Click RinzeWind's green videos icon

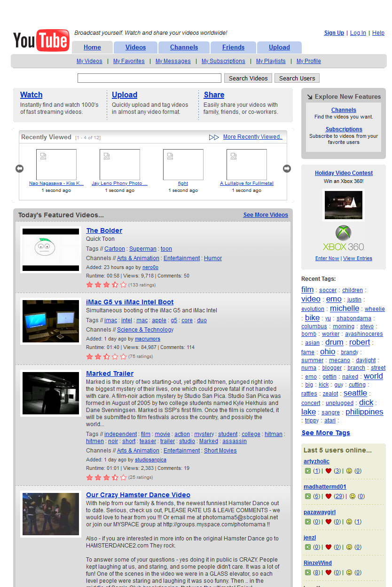click(307, 572)
